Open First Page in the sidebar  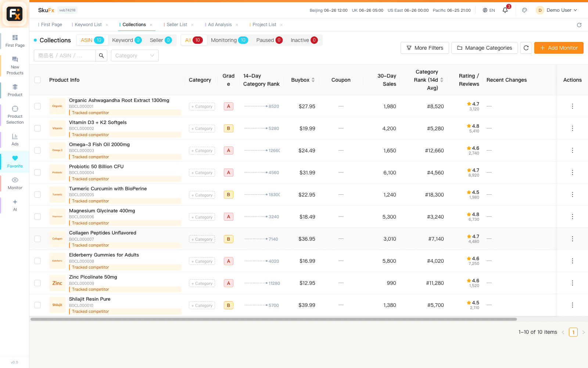pyautogui.click(x=15, y=41)
